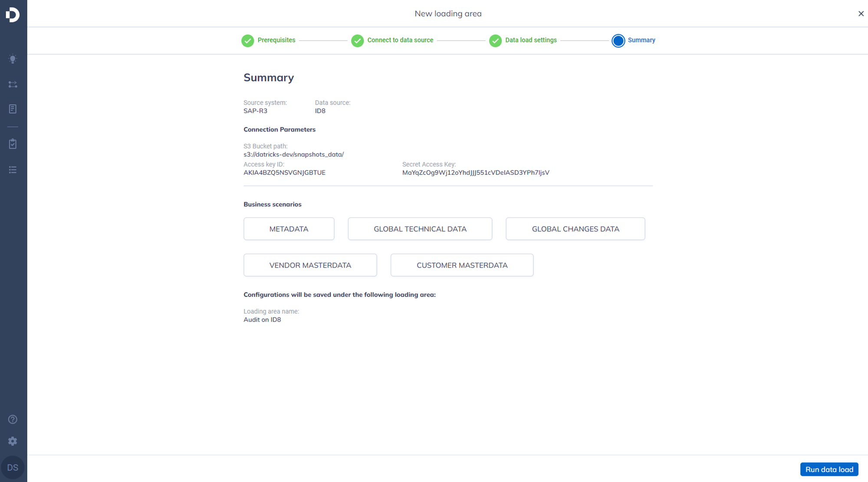Click the CUSTOMER MASTERDATA scenario

point(462,265)
